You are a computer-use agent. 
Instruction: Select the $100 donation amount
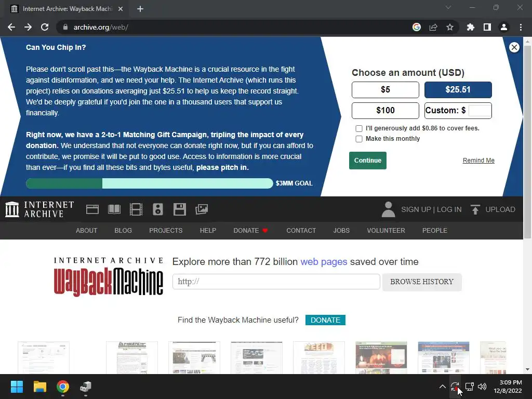click(385, 110)
